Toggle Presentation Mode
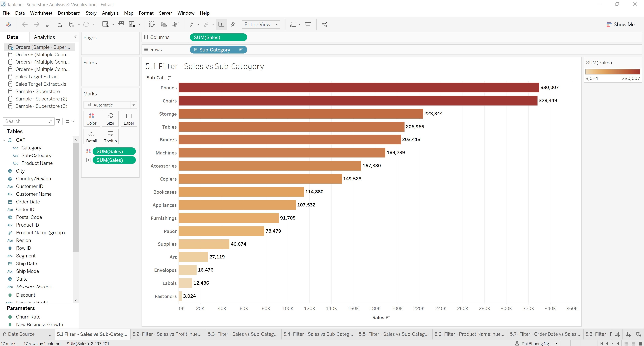Viewport: 644px width, 346px height. (x=308, y=24)
